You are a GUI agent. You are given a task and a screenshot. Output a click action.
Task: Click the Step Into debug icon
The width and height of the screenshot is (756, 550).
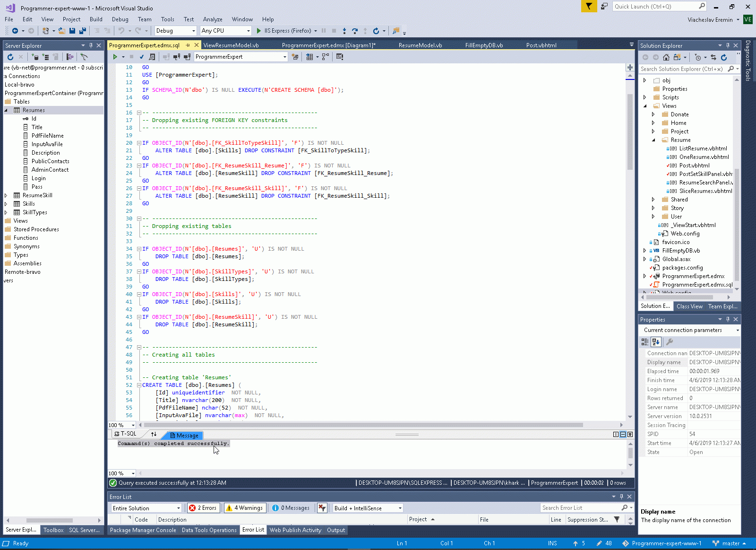(x=344, y=31)
